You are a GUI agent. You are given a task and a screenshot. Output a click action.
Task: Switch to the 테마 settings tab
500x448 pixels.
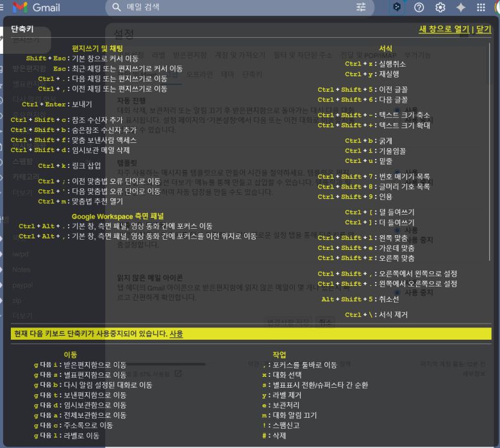pos(228,74)
